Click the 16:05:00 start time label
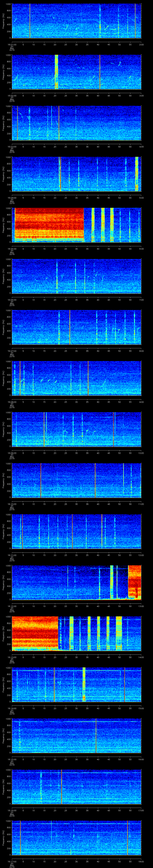 pos(12,249)
